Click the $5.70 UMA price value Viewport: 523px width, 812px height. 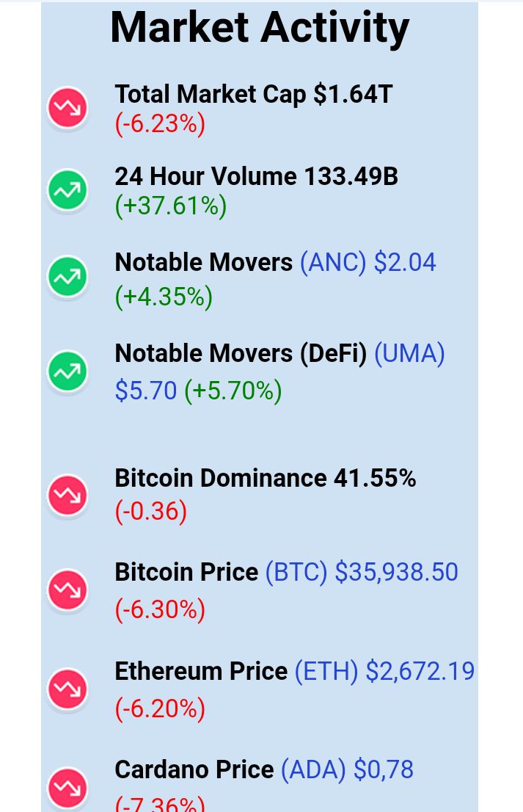(x=146, y=391)
